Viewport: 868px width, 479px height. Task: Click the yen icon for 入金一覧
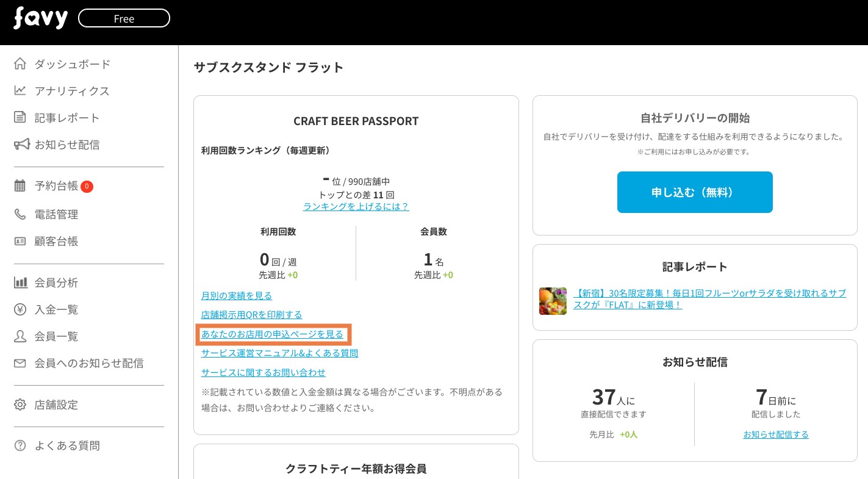coord(20,309)
